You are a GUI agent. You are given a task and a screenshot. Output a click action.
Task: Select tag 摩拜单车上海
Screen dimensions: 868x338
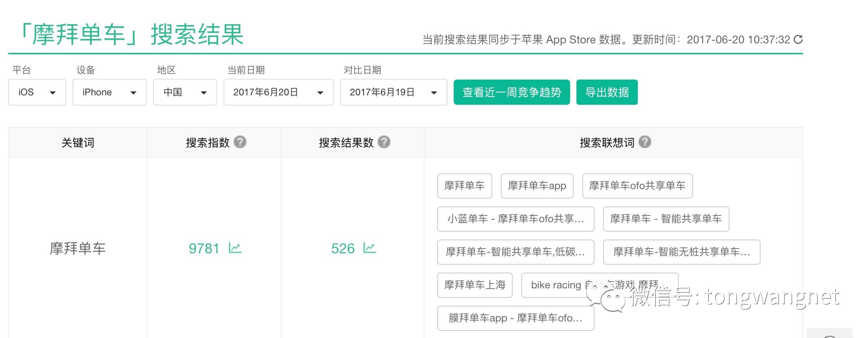click(475, 285)
